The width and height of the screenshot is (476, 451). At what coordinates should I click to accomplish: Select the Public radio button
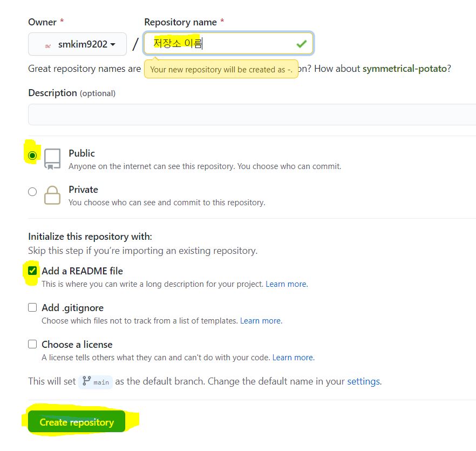point(32,156)
